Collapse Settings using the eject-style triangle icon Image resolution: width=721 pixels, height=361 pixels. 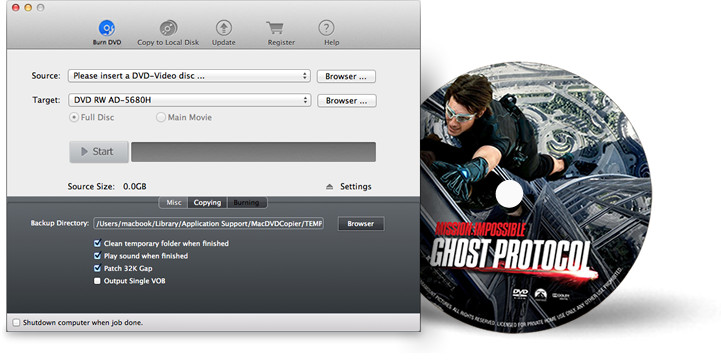click(329, 187)
